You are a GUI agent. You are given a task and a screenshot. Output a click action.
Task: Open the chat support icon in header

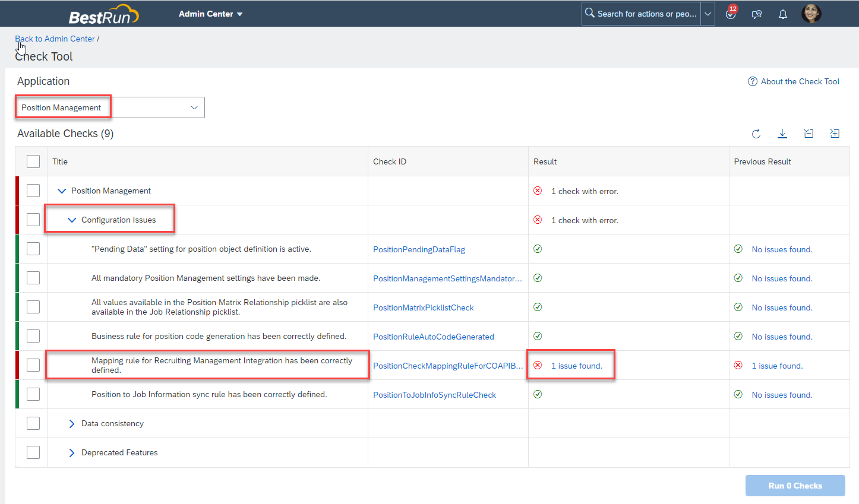click(x=757, y=14)
